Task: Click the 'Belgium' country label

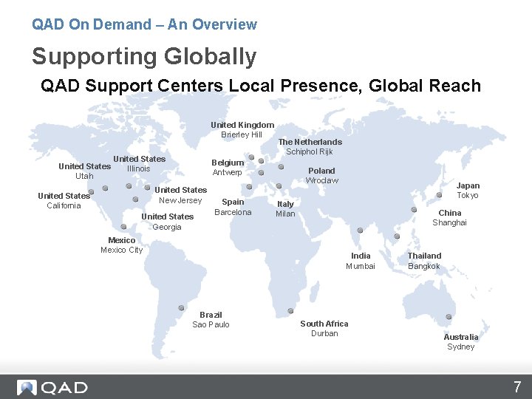Action: [228, 163]
